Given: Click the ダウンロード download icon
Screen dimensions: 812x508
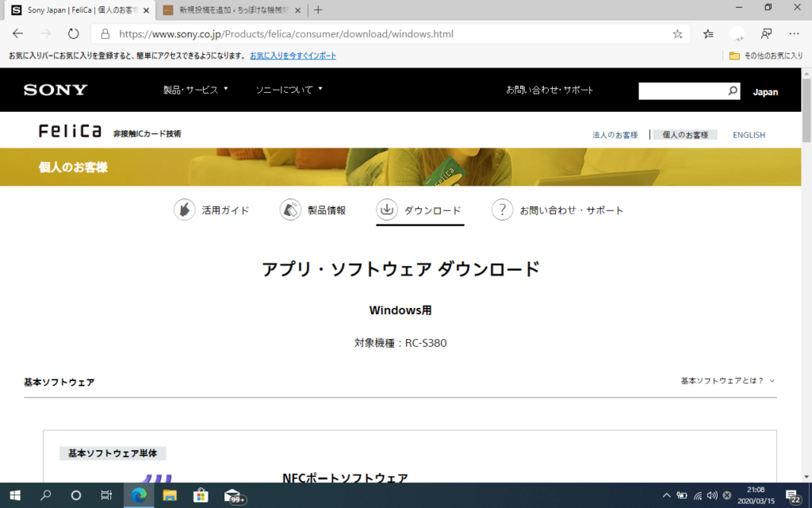Looking at the screenshot, I should click(387, 210).
